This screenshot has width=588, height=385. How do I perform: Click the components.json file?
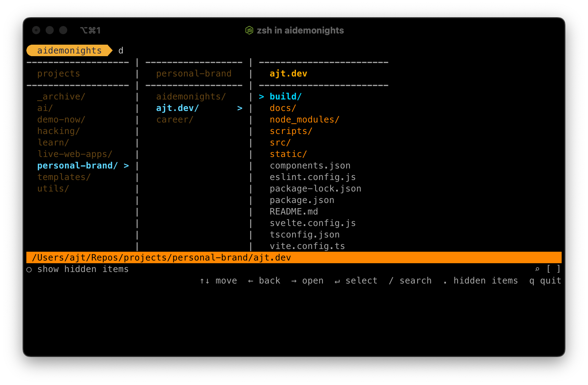310,166
